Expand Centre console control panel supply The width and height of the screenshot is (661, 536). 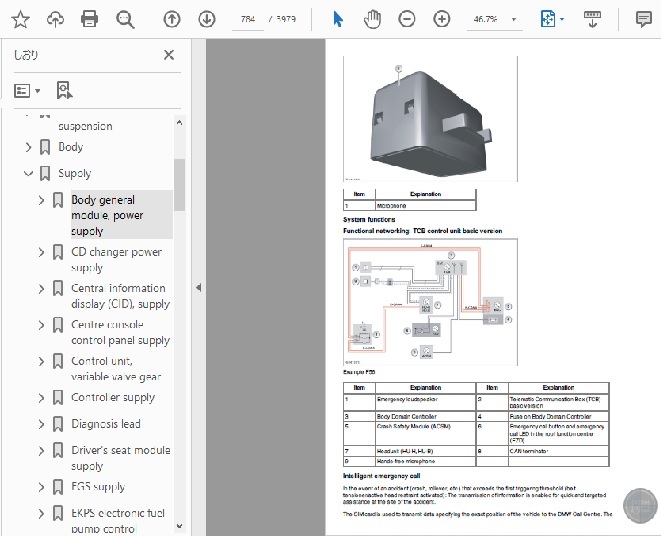(41, 325)
